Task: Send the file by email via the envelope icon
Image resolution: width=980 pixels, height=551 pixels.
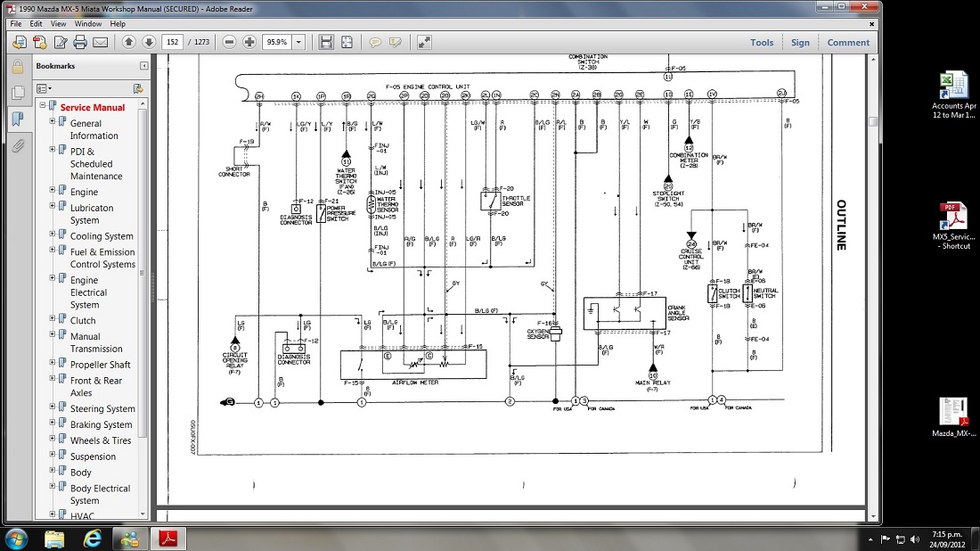Action: 100,42
